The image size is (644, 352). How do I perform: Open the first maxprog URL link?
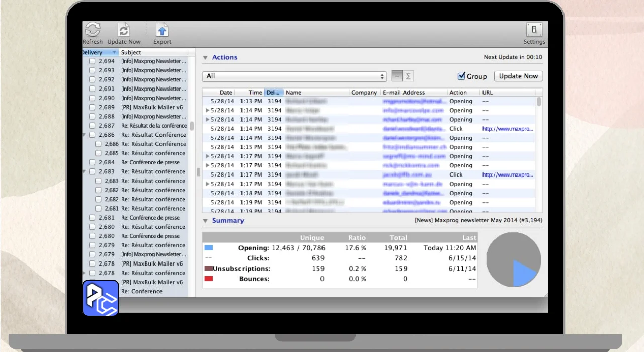click(x=507, y=129)
